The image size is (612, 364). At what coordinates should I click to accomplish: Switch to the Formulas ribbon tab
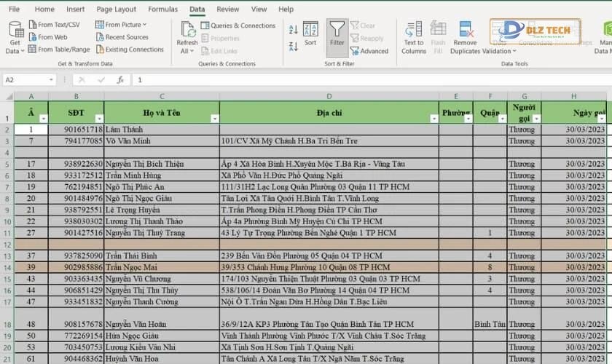pos(162,9)
